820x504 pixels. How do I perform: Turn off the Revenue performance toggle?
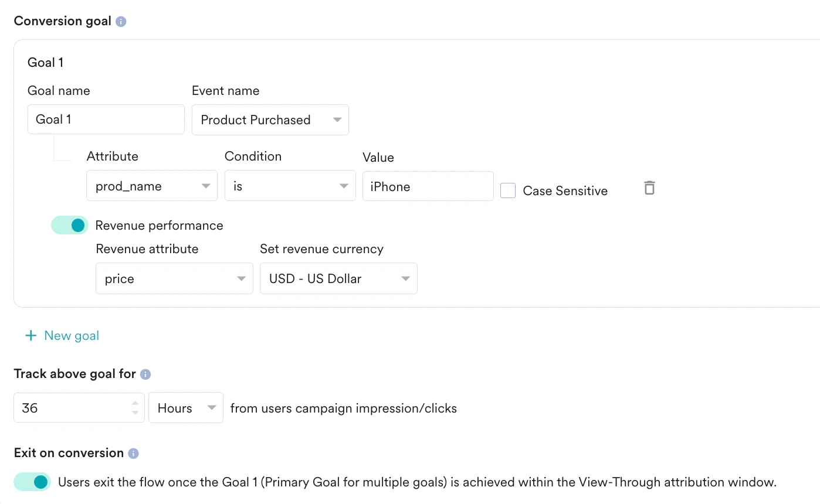(x=70, y=225)
